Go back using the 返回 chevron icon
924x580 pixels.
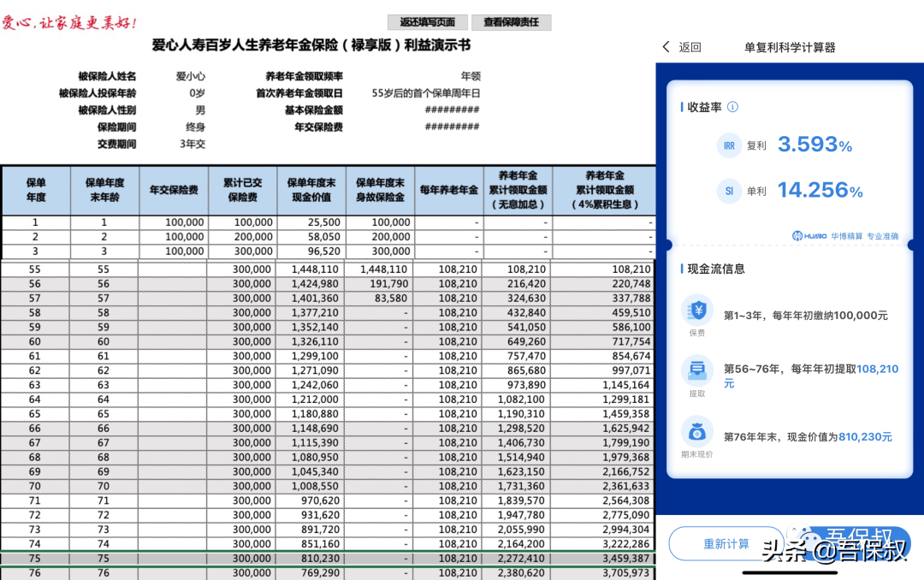[666, 47]
